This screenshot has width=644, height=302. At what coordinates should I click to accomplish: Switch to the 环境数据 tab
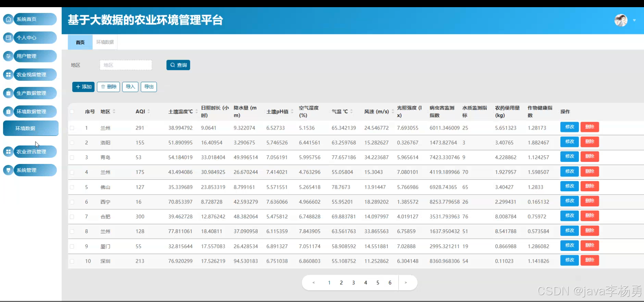pyautogui.click(x=105, y=42)
